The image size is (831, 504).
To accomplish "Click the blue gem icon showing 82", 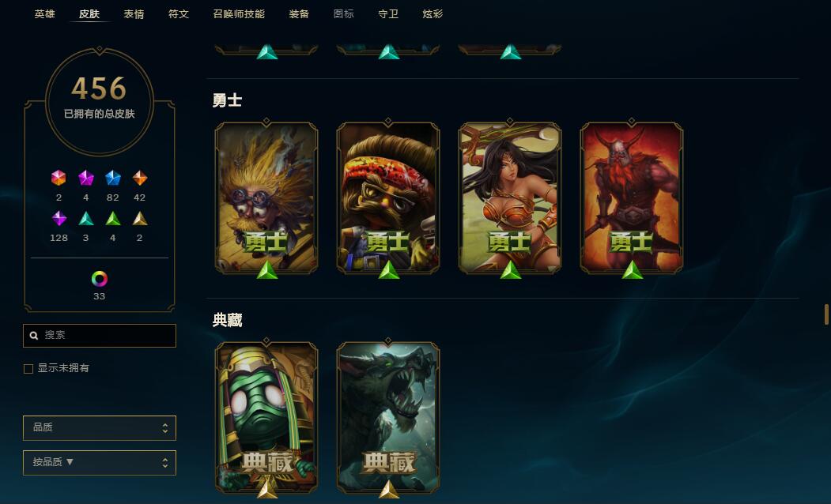I will pos(113,178).
